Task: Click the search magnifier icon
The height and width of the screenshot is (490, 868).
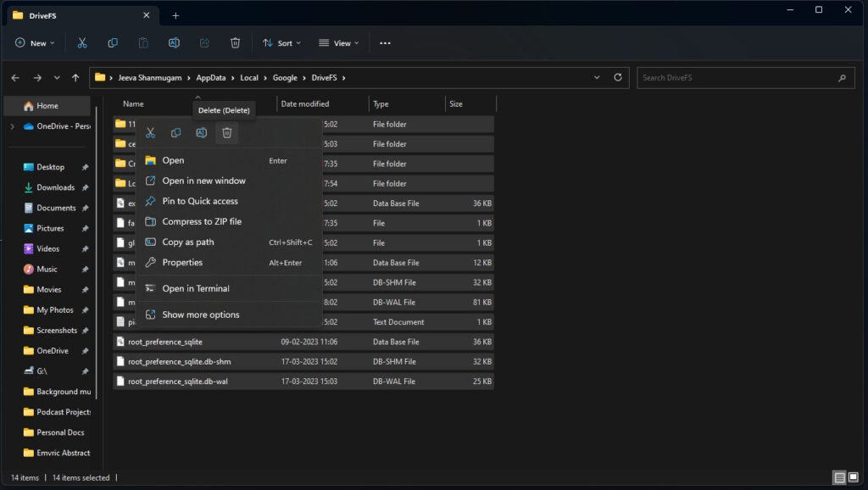Action: tap(842, 78)
